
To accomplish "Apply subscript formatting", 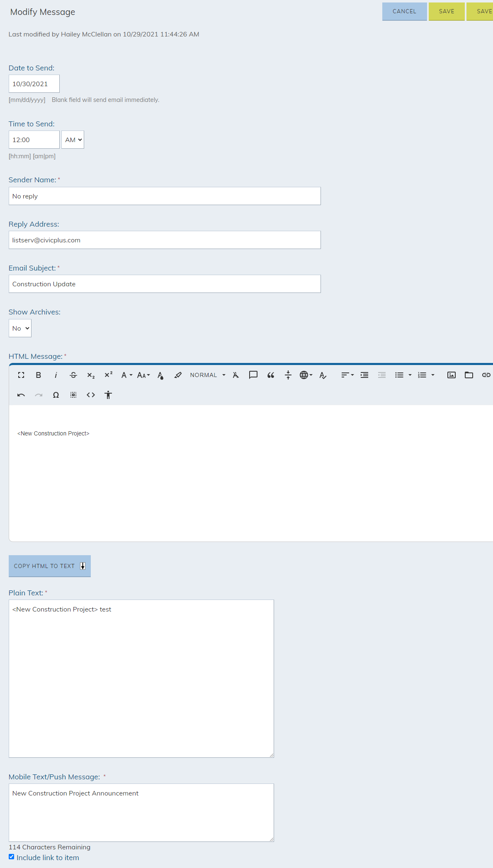I will coord(91,375).
